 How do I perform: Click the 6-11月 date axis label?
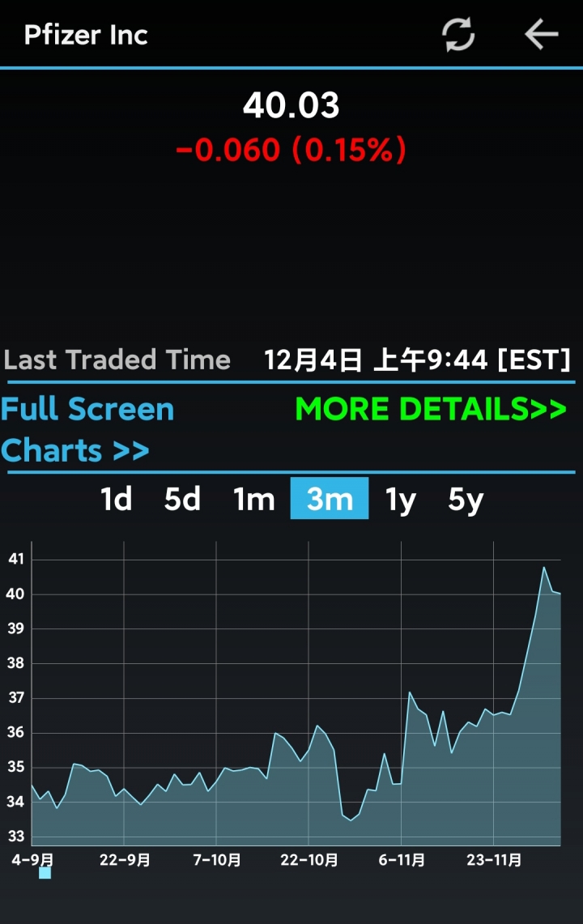[x=402, y=860]
